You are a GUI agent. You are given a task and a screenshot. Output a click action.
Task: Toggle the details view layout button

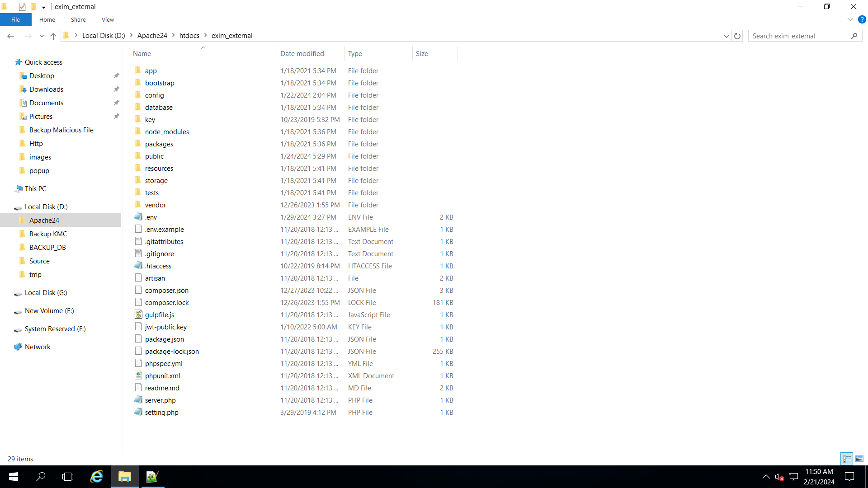pyautogui.click(x=847, y=459)
